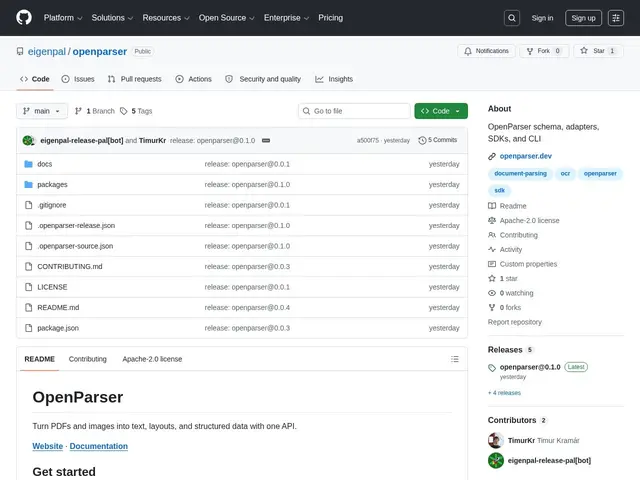Click the eigenpal-release-pal[bot] commit avatar
Viewport: 640px width, 480px height.
tap(28, 140)
